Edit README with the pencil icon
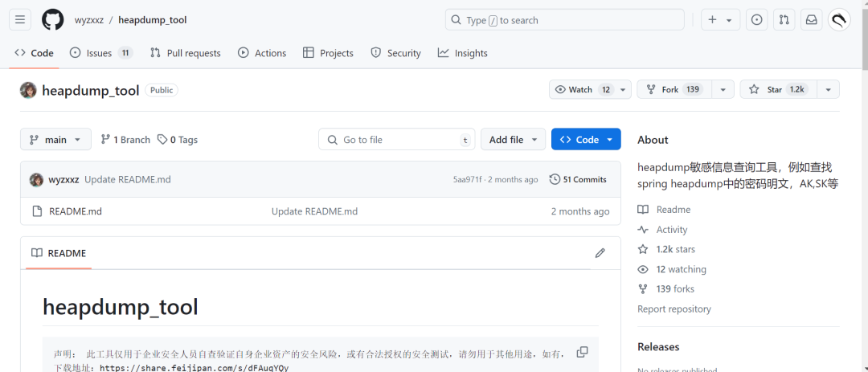Viewport: 868px width, 372px height. tap(600, 253)
